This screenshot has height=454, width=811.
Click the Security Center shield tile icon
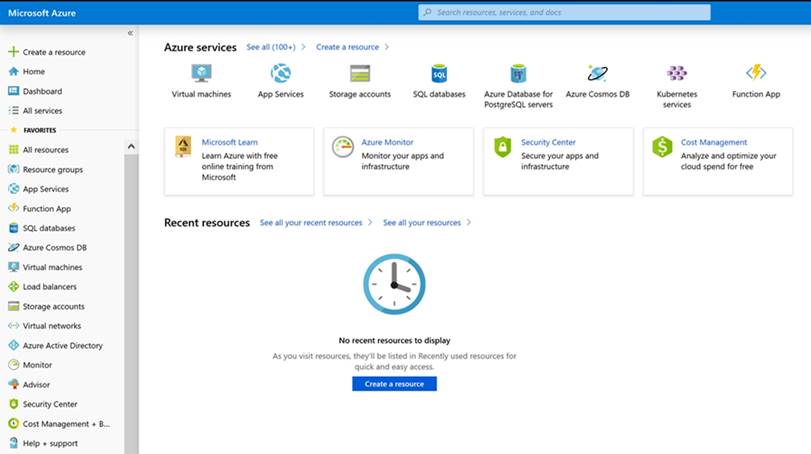pyautogui.click(x=502, y=148)
